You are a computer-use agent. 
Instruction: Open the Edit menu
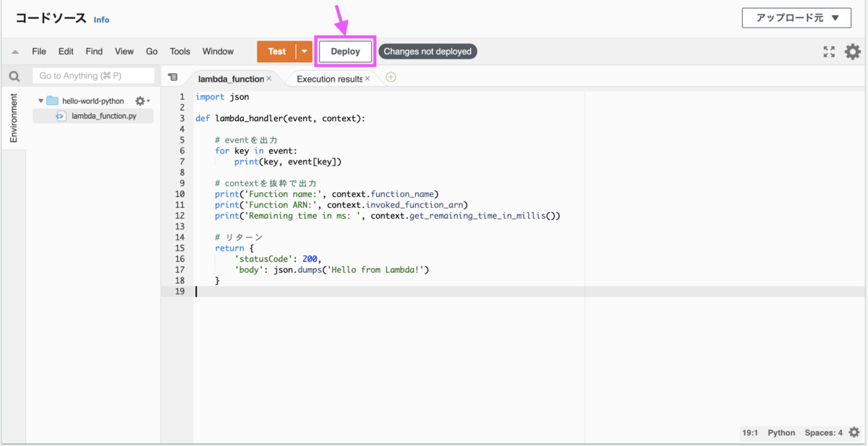(66, 51)
